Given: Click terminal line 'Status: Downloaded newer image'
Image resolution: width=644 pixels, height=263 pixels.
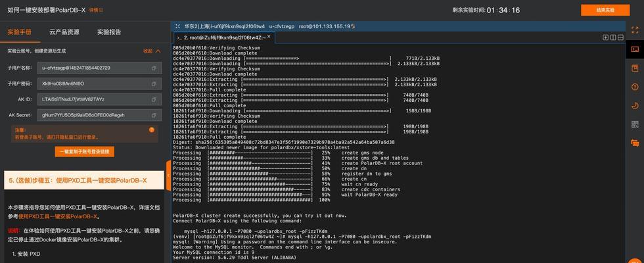Looking at the screenshot, I should 262,147.
